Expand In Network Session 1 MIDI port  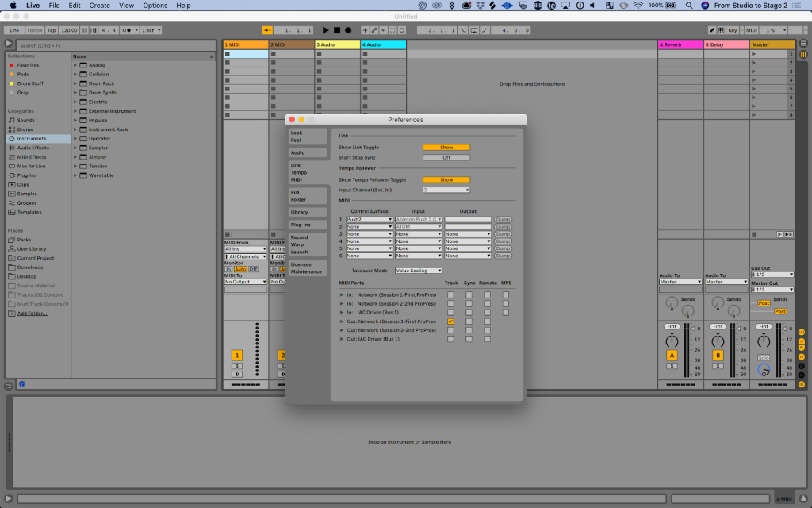point(341,295)
